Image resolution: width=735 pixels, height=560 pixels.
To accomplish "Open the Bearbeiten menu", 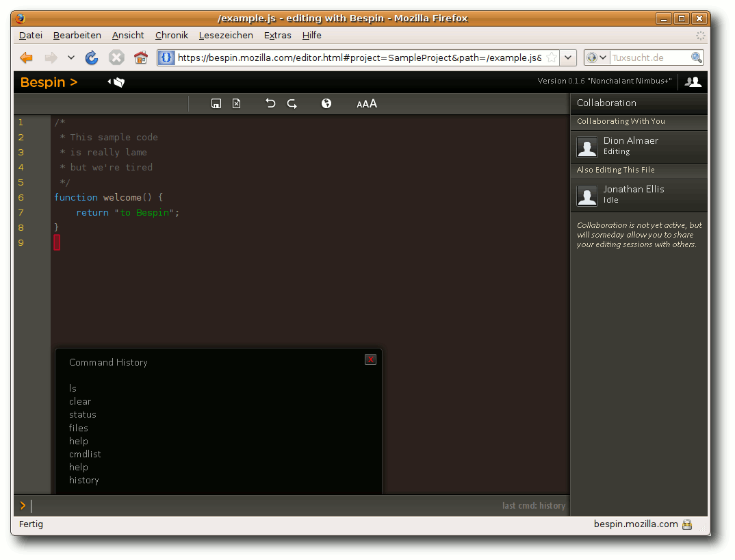I will (77, 35).
